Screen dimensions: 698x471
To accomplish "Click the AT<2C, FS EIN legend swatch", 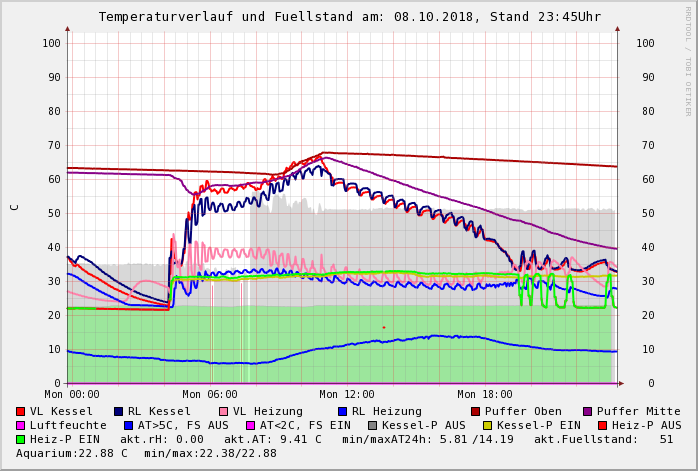I will 250,425.
